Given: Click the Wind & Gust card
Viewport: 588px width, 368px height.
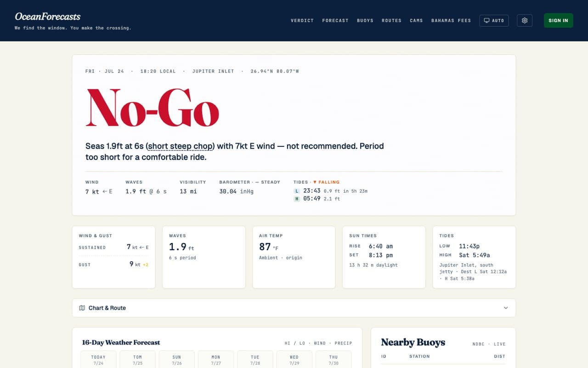Looking at the screenshot, I should (x=113, y=257).
